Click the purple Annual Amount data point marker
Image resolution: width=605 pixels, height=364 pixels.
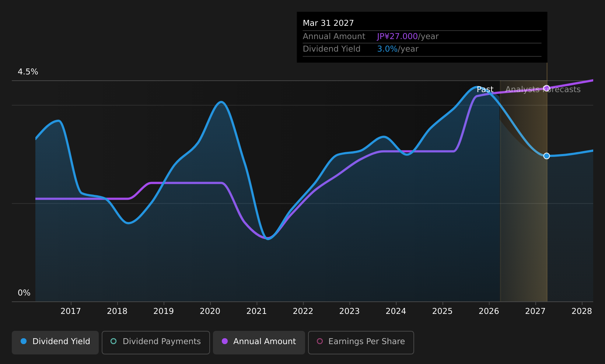coord(547,88)
